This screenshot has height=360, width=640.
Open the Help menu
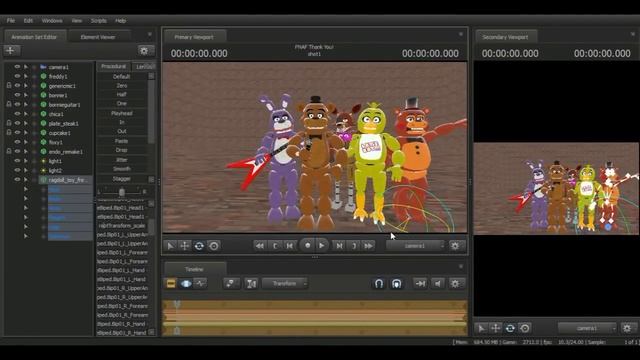click(x=120, y=20)
